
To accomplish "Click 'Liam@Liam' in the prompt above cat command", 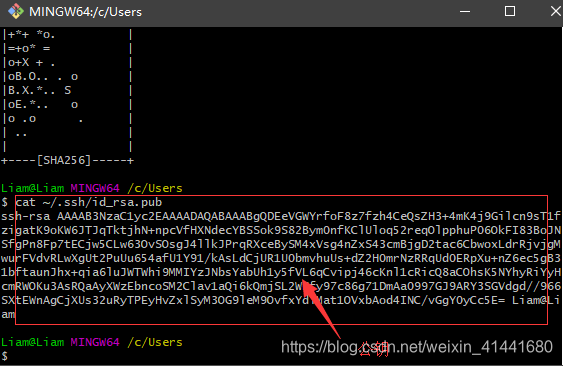I will point(33,188).
